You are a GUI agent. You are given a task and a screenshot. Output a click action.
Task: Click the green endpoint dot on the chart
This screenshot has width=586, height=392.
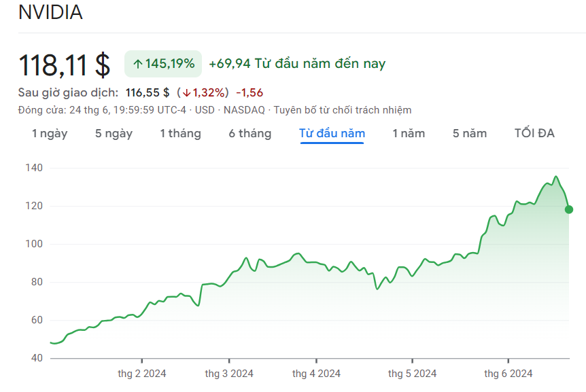[x=569, y=209]
